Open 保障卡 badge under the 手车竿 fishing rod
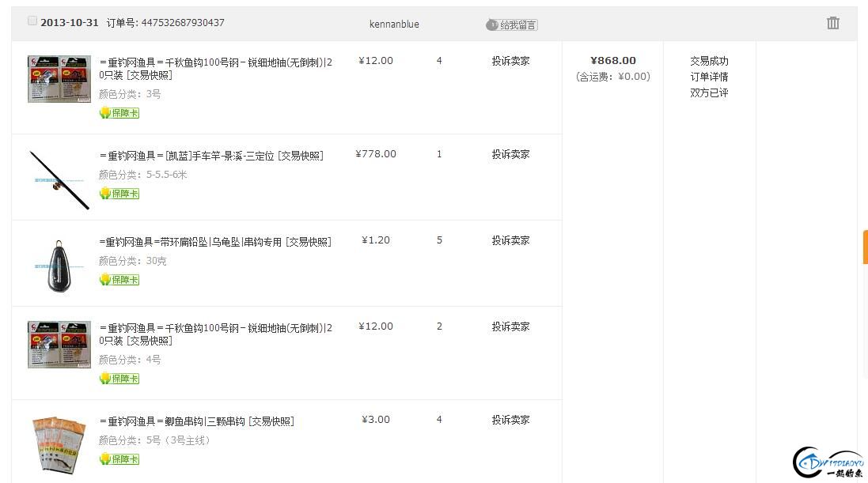This screenshot has height=483, width=868. click(119, 194)
